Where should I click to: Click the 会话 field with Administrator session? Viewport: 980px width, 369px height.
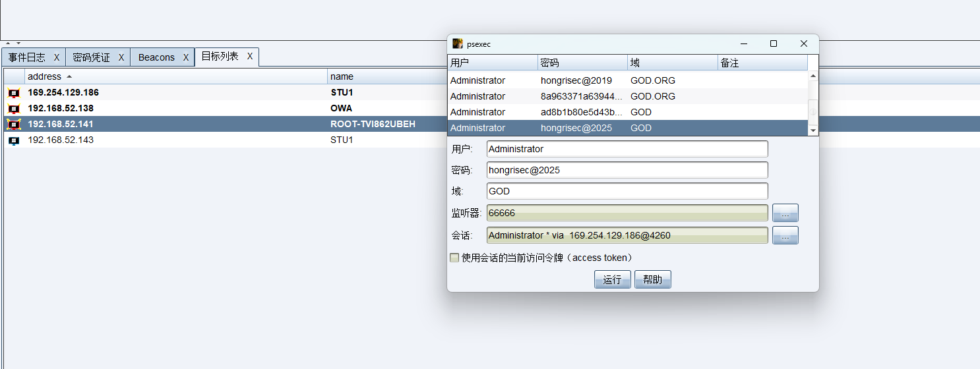coord(627,235)
